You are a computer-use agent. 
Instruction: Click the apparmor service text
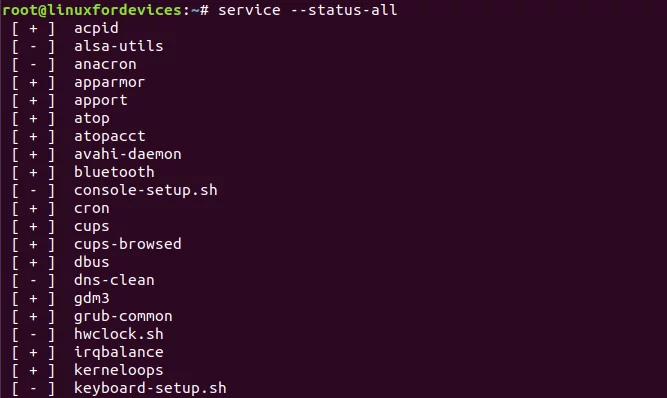coord(109,82)
